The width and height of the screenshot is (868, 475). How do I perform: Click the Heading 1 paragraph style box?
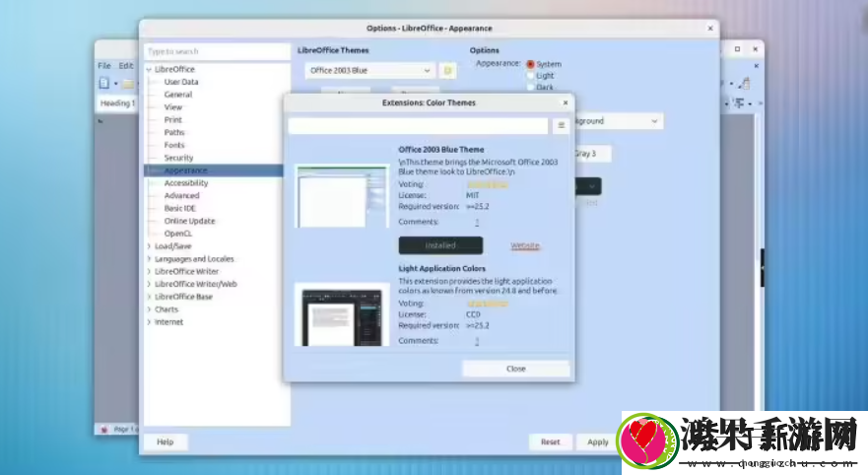(x=117, y=102)
